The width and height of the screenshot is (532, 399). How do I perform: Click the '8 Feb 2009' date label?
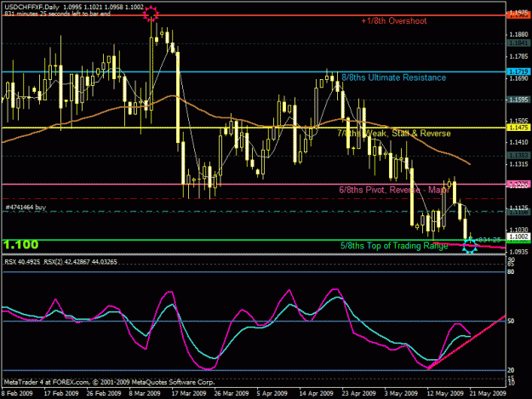pos(17,393)
